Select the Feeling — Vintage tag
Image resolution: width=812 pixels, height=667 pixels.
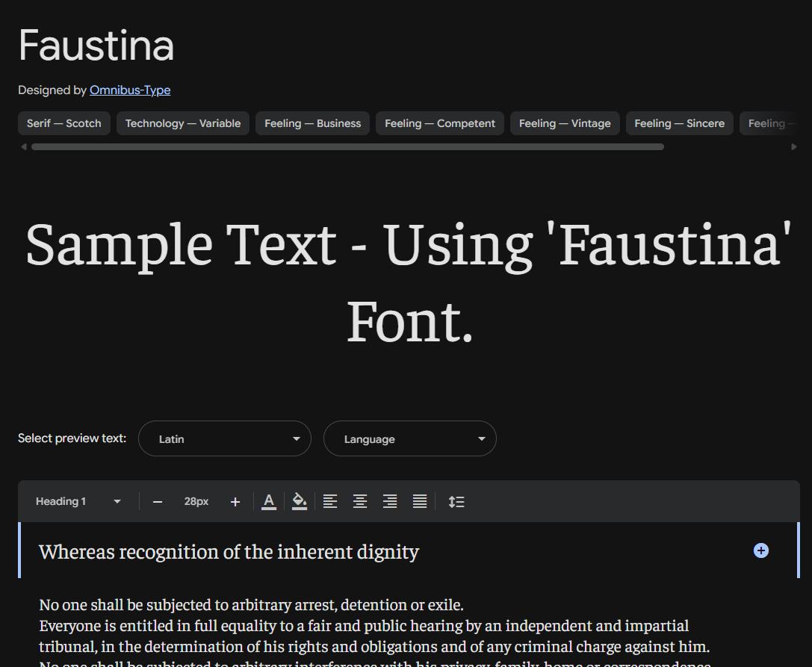[x=565, y=123]
